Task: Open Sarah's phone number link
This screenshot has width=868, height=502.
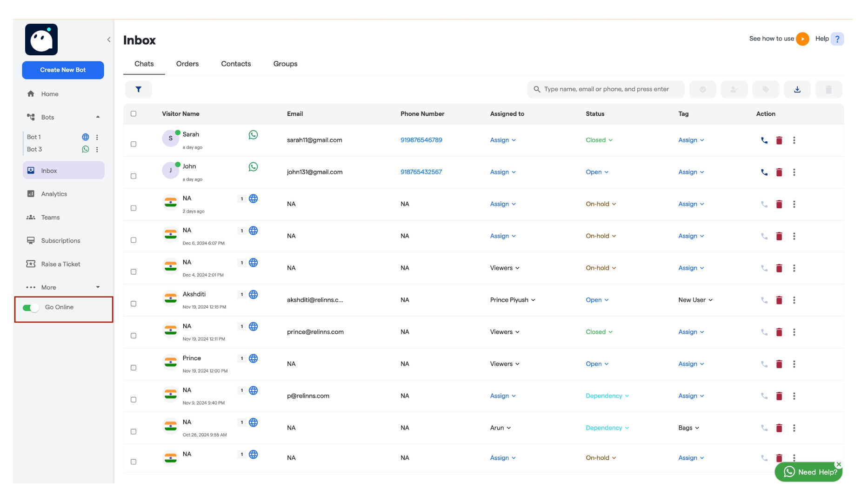Action: pyautogui.click(x=421, y=140)
